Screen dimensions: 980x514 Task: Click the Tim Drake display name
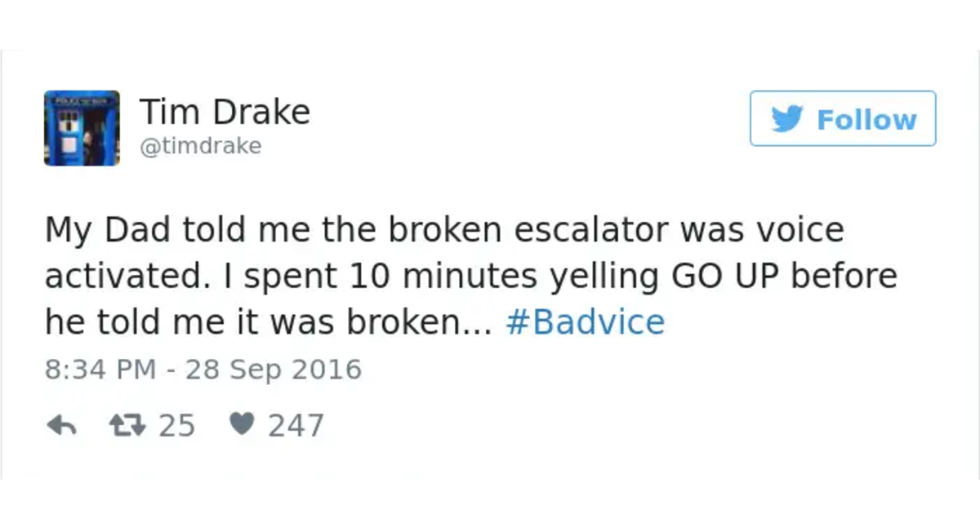pos(226,111)
